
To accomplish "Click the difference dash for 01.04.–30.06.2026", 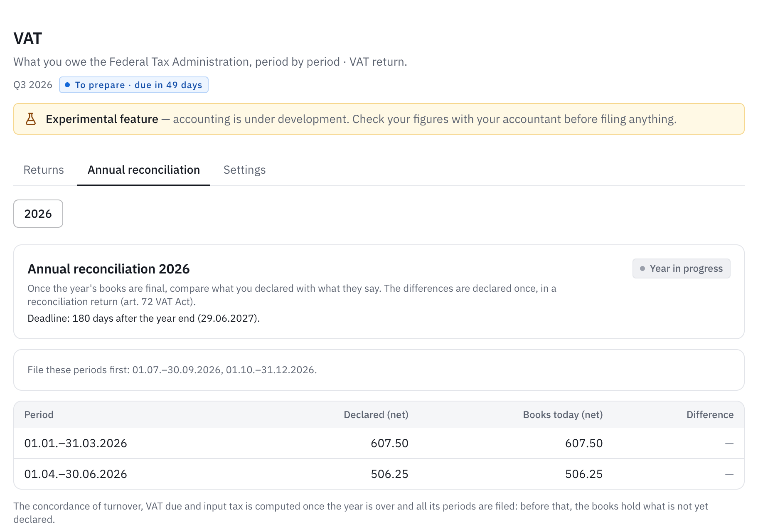I will pos(729,474).
